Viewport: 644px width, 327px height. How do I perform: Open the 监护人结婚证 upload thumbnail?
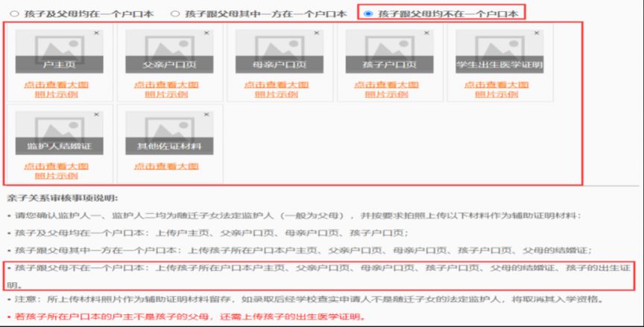pos(59,133)
